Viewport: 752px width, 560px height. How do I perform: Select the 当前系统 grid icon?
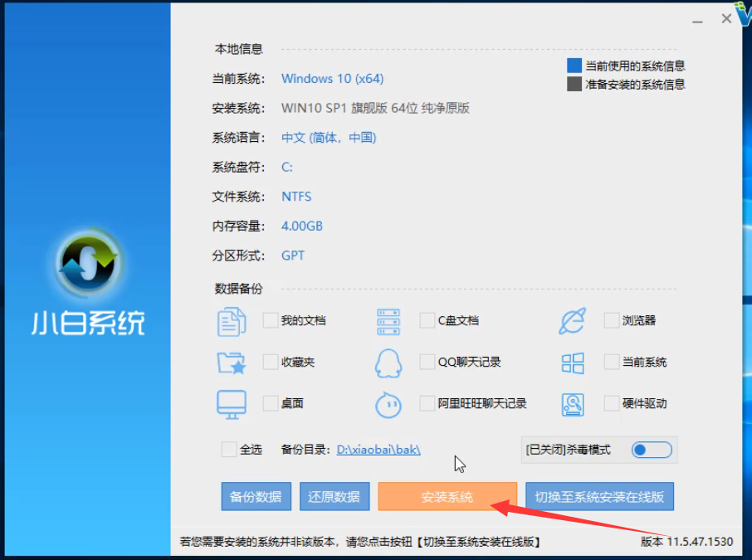click(572, 363)
